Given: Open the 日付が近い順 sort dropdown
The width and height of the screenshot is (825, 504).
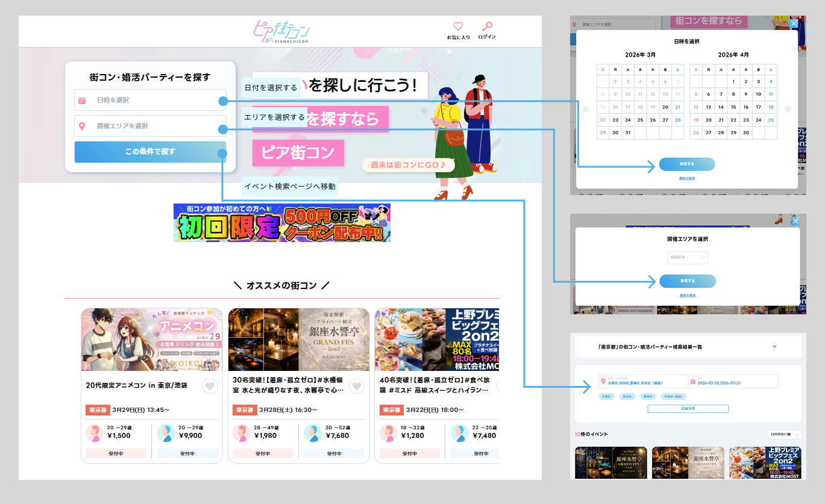Looking at the screenshot, I should tap(785, 434).
